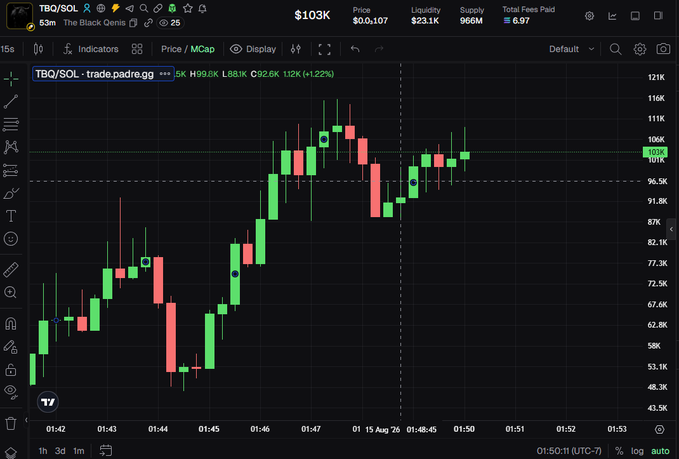Image resolution: width=679 pixels, height=459 pixels.
Task: Click the chain link icon
Action: pyautogui.click(x=148, y=23)
